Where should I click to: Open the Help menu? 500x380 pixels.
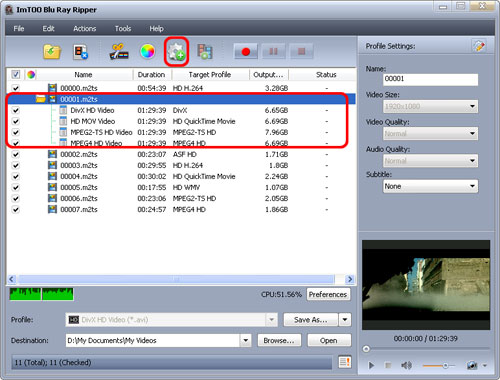point(156,29)
